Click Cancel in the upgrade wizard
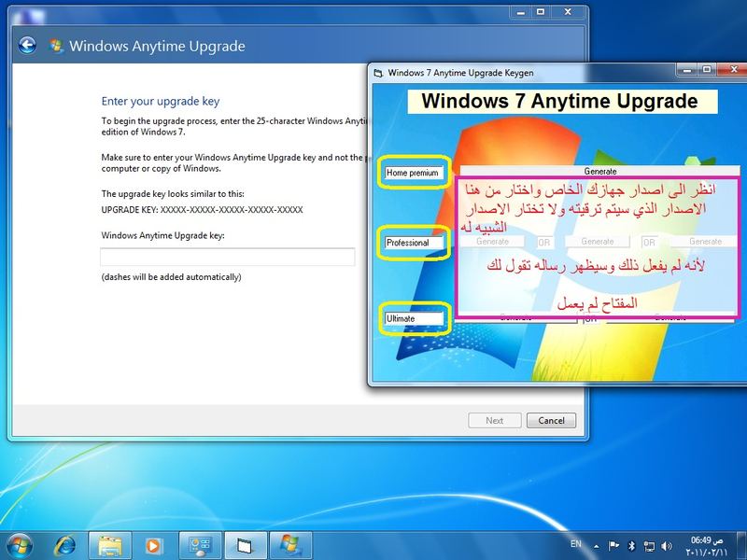Image resolution: width=747 pixels, height=560 pixels. point(551,420)
